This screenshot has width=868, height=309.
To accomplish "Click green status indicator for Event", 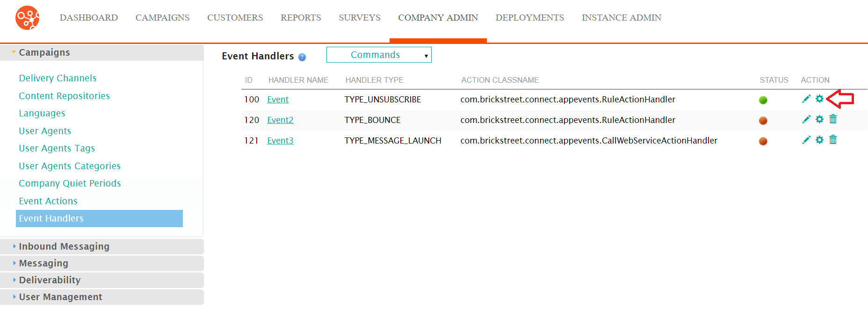I will pos(763,100).
